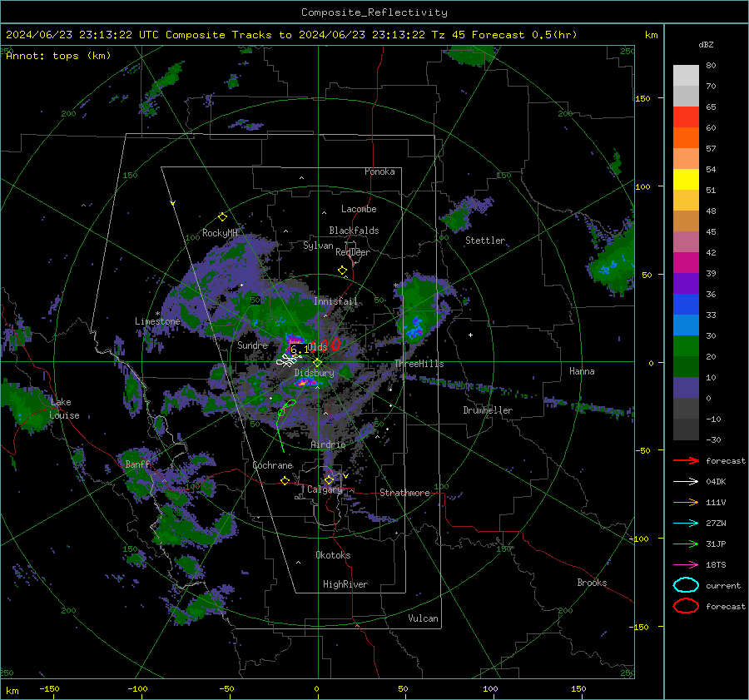Image resolution: width=749 pixels, height=700 pixels.
Task: Click the Innisfail city label
Action: (x=335, y=301)
